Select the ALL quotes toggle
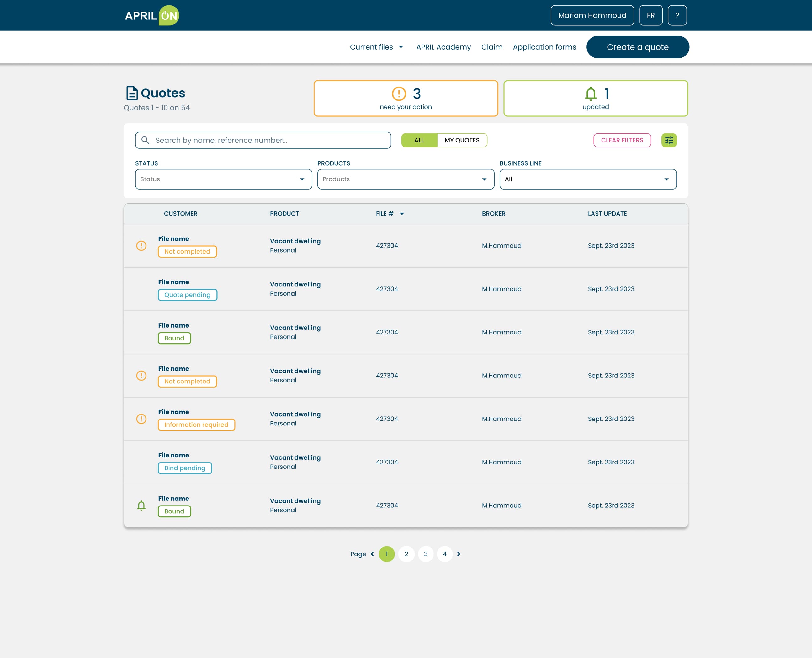The height and width of the screenshot is (658, 812). (x=419, y=140)
